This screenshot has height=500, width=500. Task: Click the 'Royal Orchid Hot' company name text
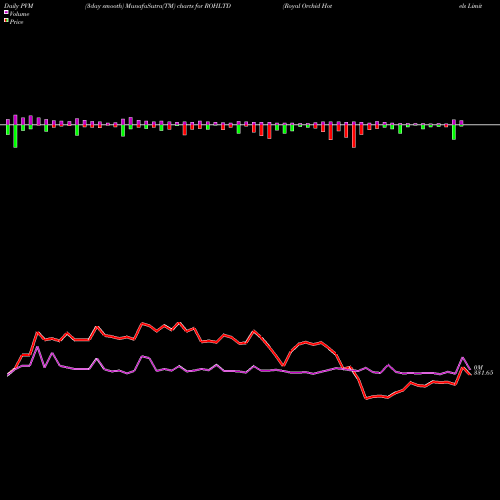307,6
